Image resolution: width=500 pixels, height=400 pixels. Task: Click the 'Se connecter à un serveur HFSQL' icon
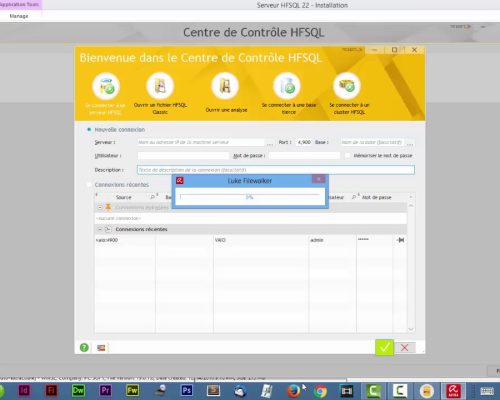tap(106, 86)
